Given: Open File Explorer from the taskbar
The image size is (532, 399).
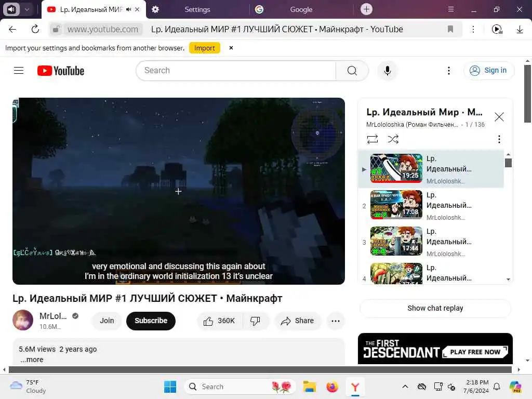Looking at the screenshot, I should coord(309,387).
